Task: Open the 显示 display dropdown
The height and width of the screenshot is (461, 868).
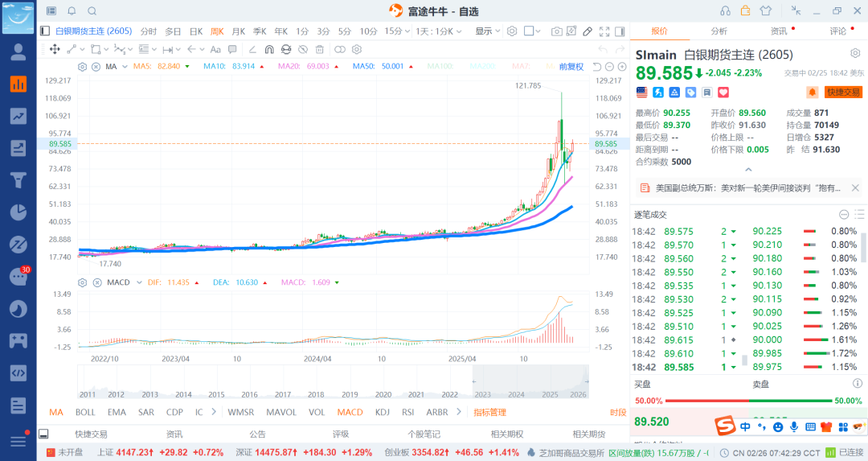Action: (x=488, y=31)
